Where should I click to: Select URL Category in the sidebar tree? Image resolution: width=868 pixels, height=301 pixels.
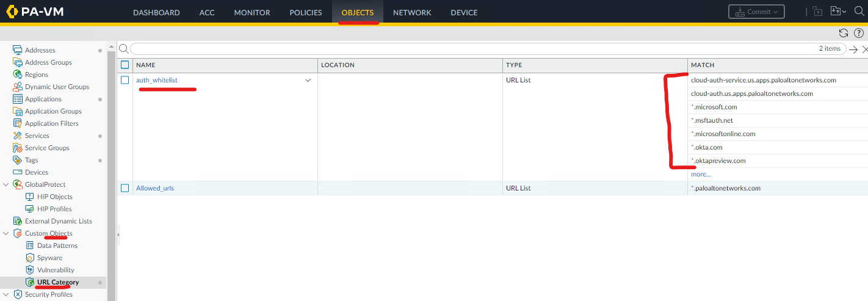(57, 282)
